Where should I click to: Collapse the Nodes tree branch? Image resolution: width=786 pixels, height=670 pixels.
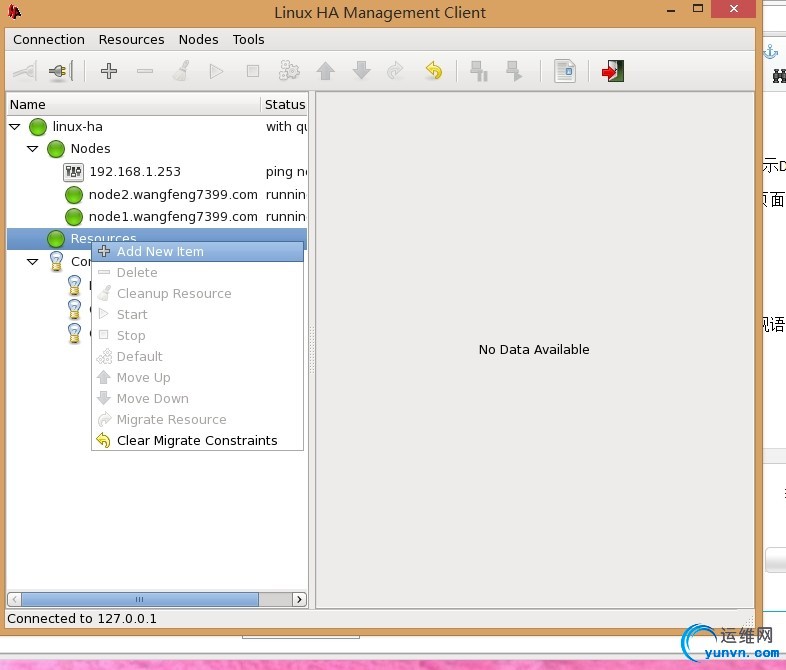point(33,149)
